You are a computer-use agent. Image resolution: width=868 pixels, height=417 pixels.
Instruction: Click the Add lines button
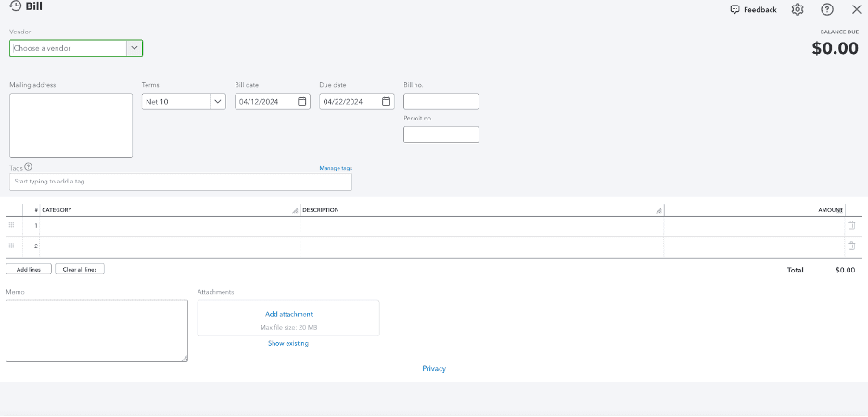(x=29, y=269)
